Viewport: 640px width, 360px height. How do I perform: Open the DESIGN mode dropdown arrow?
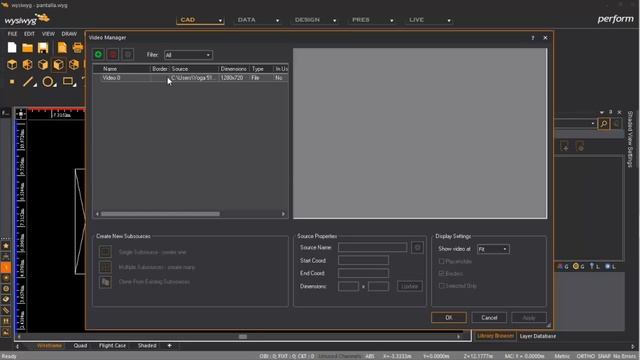tap(334, 20)
